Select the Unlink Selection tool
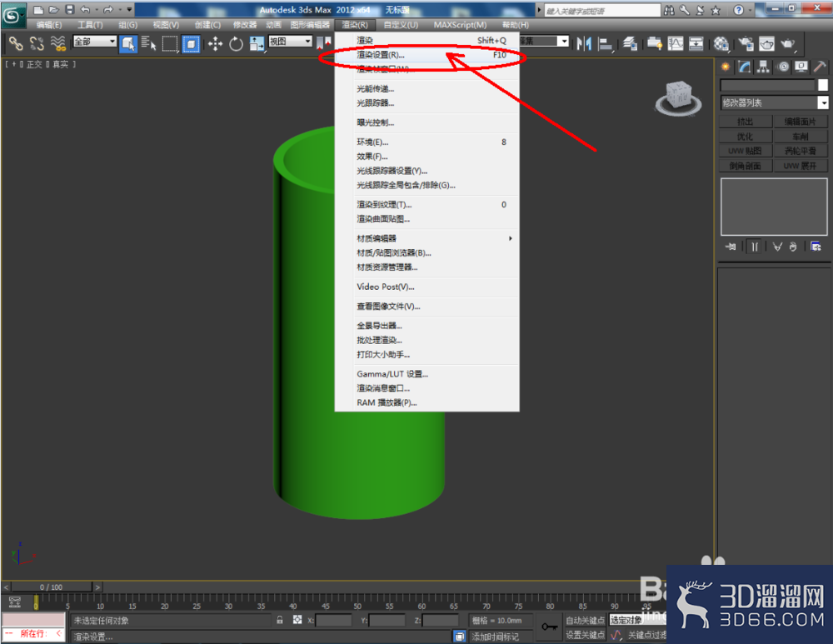 (x=37, y=43)
